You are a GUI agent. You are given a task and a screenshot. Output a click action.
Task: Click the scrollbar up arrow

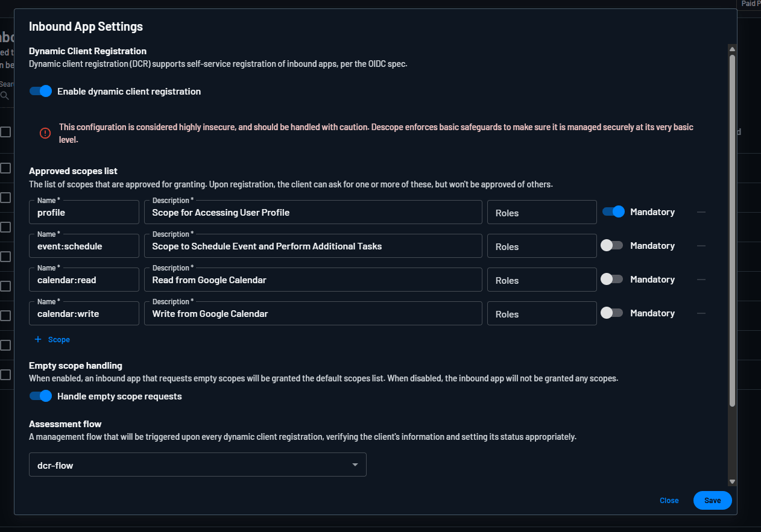coord(732,49)
